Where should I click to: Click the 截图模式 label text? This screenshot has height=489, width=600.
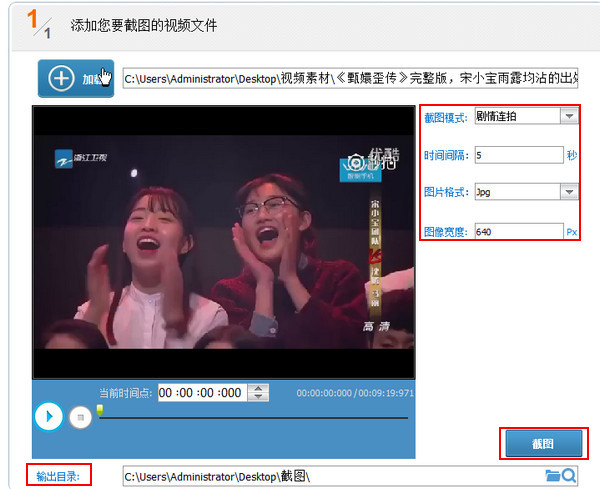tap(445, 118)
